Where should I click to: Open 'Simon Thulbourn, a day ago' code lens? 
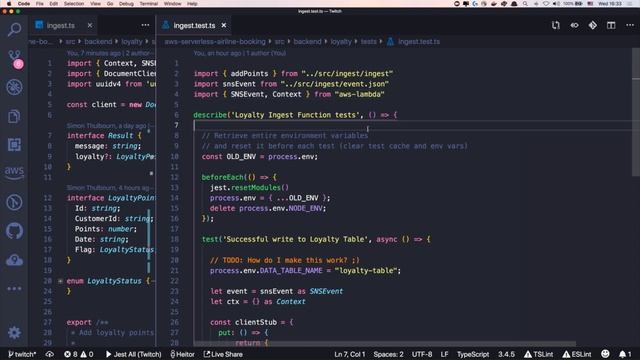coord(108,126)
